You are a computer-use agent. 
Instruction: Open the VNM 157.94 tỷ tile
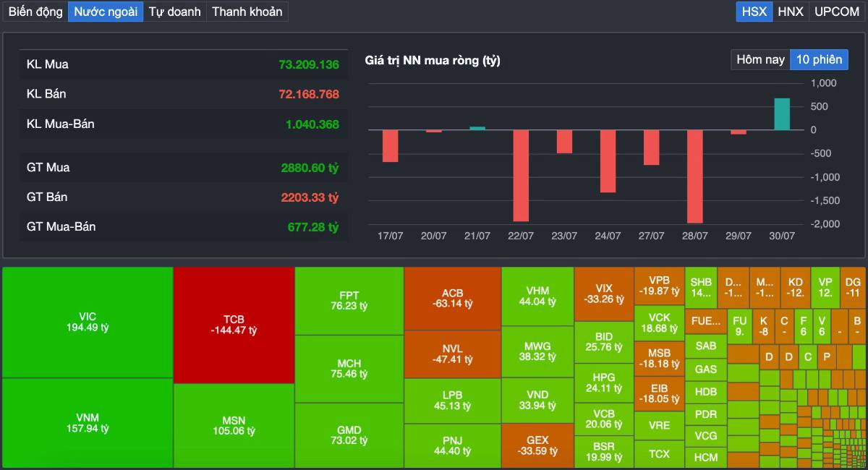click(x=88, y=423)
